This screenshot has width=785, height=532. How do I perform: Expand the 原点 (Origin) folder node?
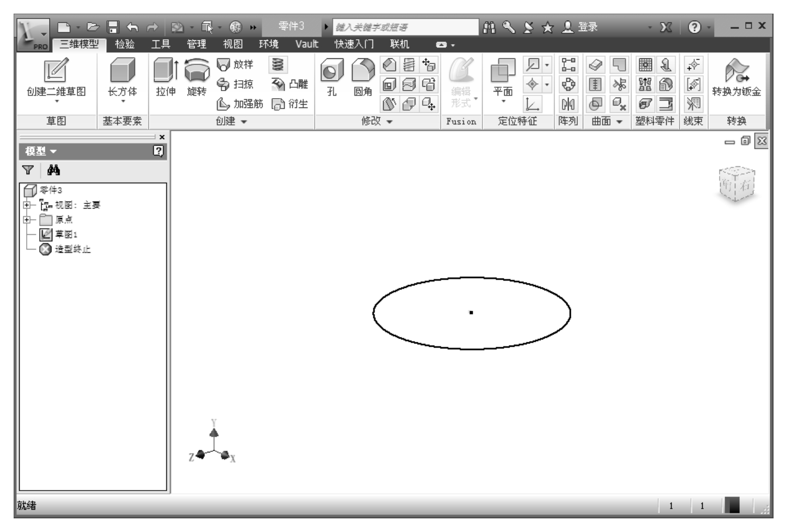pyautogui.click(x=26, y=220)
